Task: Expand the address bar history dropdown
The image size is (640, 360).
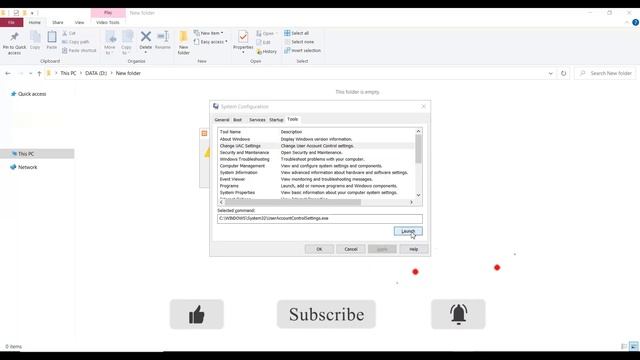Action: (x=550, y=73)
